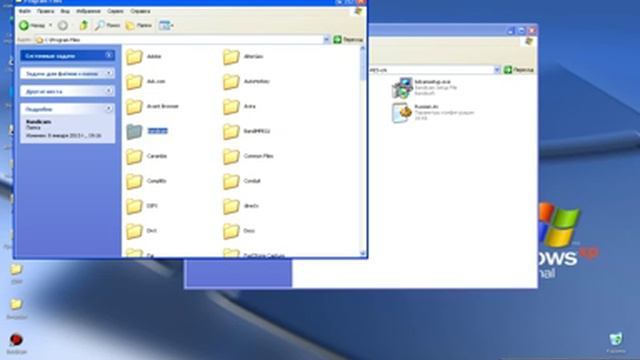Open the Файл menu
The height and width of the screenshot is (360, 640).
[25, 11]
